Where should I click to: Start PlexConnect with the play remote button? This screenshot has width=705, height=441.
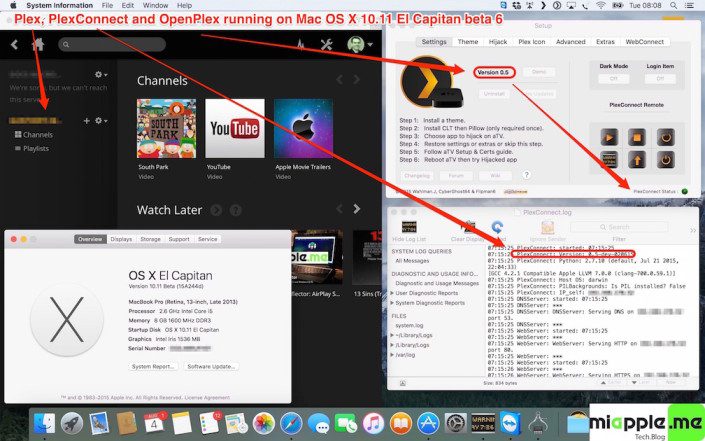point(609,137)
